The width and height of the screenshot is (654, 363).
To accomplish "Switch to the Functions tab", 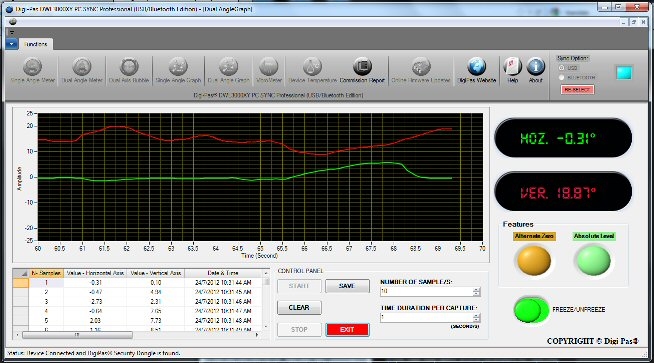I will pyautogui.click(x=35, y=44).
